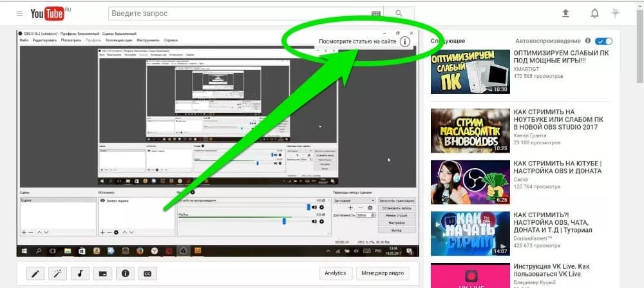The width and height of the screenshot is (644, 288).
Task: Open title КАК СТРИМИТЬ НА НОУТБУКЕ ИЛИ СЛАБОМ ПК
Action: (558, 120)
